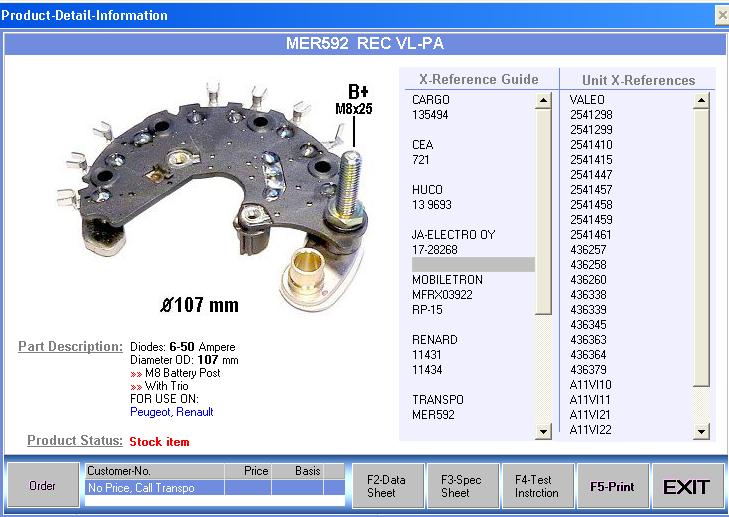Select unit reference 2541458
Image resolution: width=729 pixels, height=517 pixels.
click(591, 205)
